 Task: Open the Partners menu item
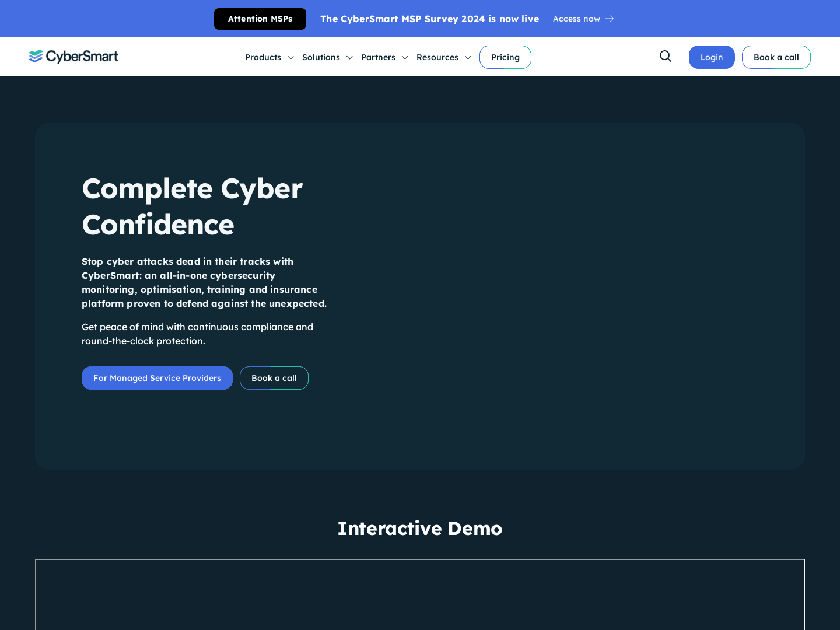pos(378,57)
